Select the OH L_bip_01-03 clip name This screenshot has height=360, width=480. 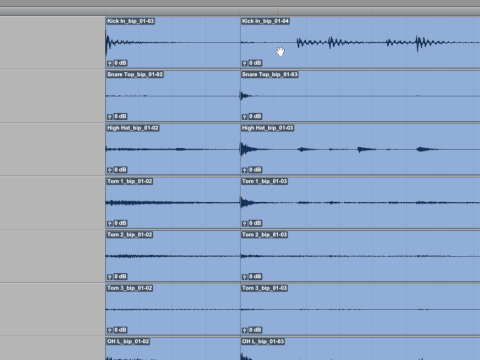tap(263, 341)
